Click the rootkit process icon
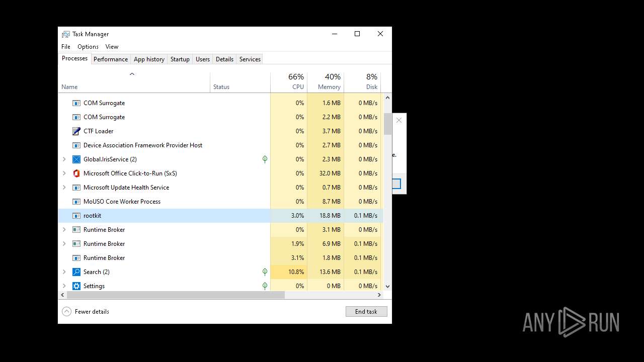This screenshot has height=362, width=644. click(76, 216)
